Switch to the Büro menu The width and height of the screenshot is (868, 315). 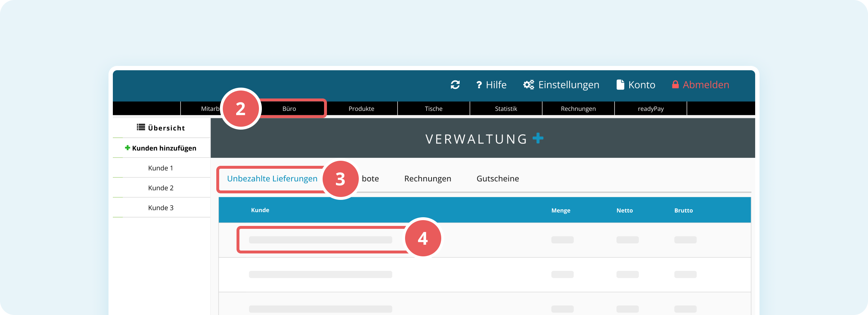tap(289, 109)
